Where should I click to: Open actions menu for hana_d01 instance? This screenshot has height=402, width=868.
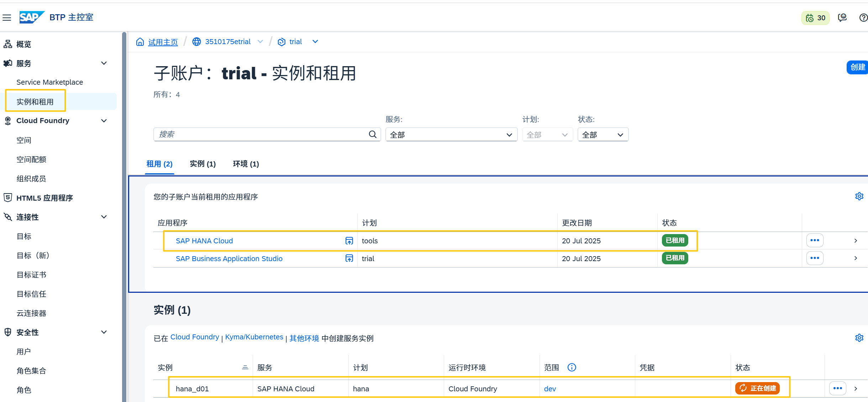point(837,388)
